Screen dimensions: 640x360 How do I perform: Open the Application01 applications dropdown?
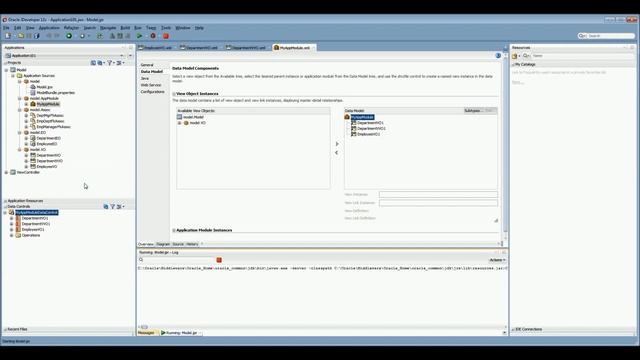(x=122, y=56)
